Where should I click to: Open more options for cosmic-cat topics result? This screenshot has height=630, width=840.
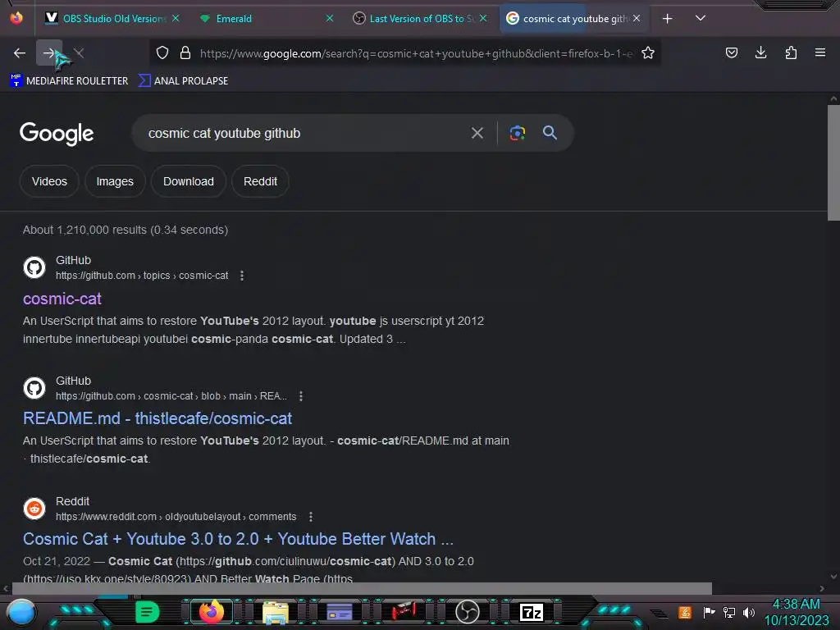[x=242, y=276]
